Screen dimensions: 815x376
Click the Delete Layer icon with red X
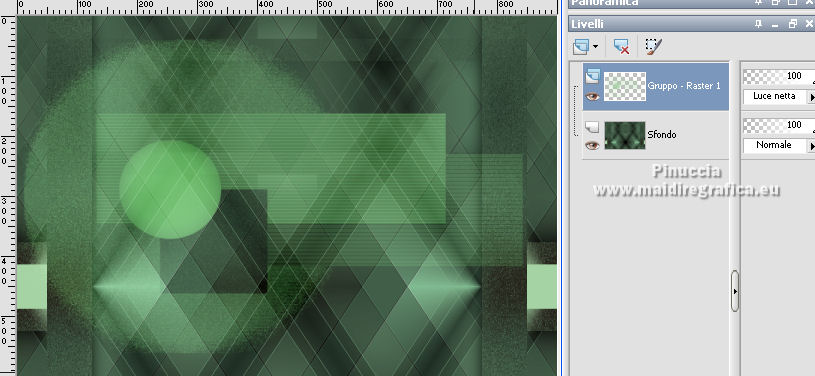(621, 46)
